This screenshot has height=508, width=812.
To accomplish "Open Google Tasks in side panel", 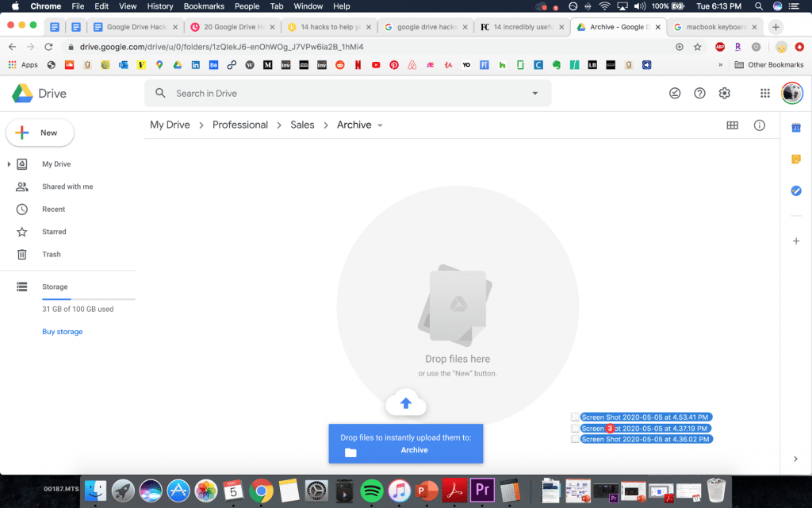I will [x=796, y=190].
